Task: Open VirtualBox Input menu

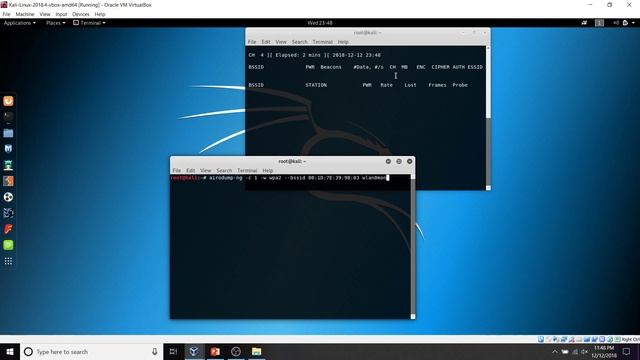Action: tap(61, 14)
